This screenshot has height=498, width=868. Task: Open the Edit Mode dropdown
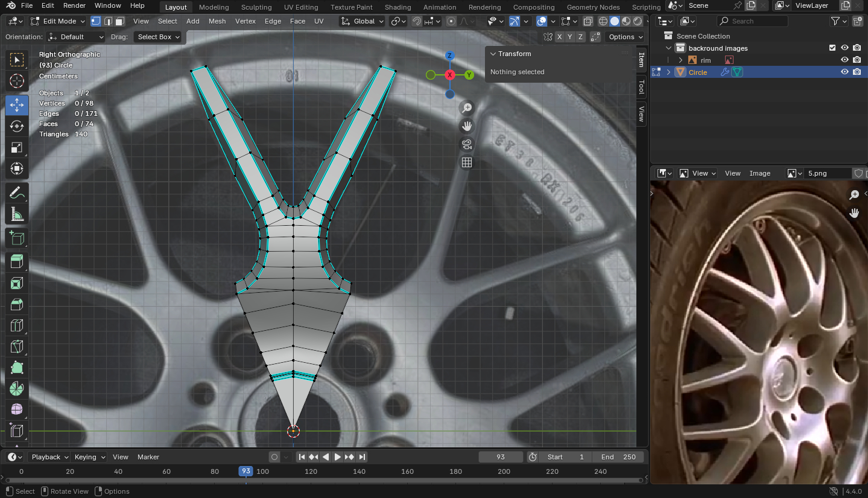click(58, 21)
